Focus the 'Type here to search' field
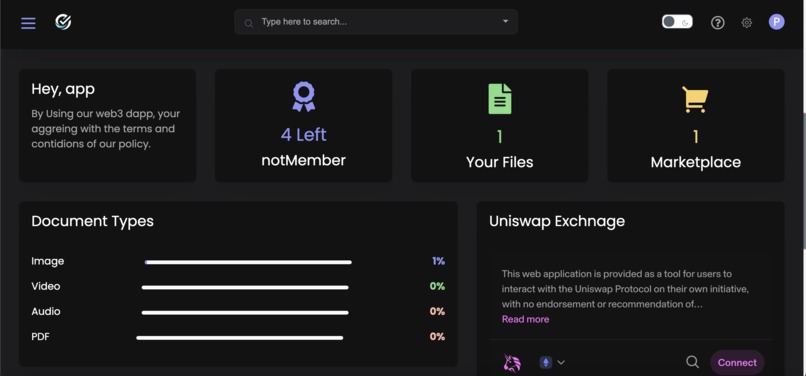 pyautogui.click(x=376, y=22)
